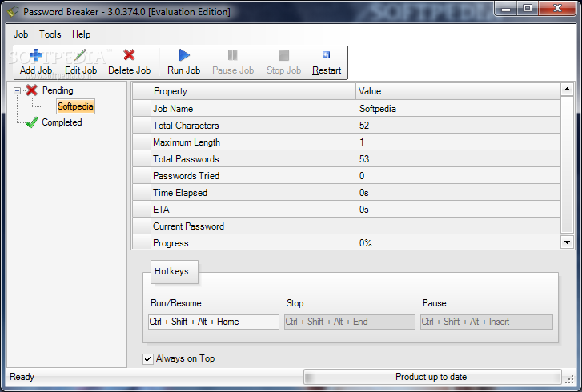
Task: Click the Ready status text
Action: pos(22,377)
